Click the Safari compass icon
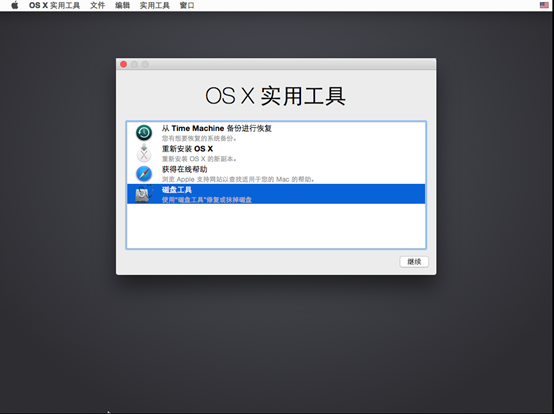 pos(144,174)
